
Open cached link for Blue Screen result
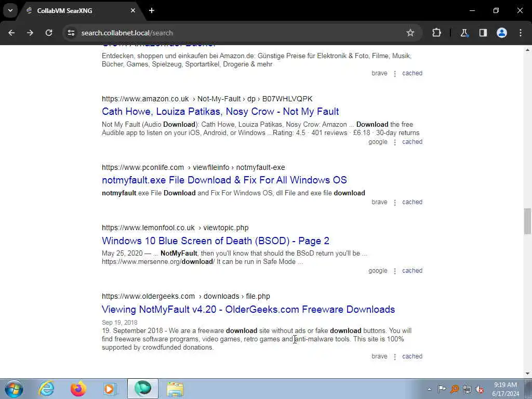click(412, 271)
